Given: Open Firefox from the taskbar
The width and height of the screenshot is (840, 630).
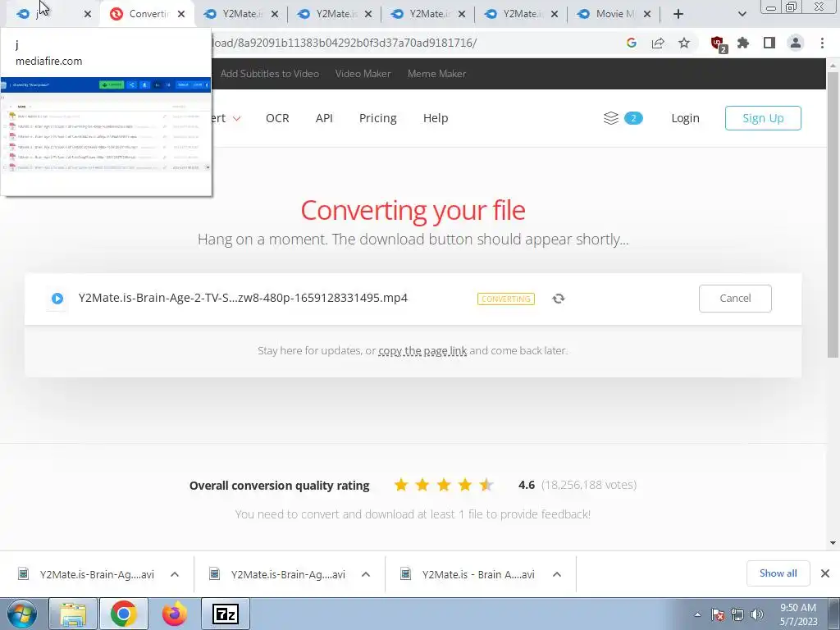Looking at the screenshot, I should coord(174,614).
